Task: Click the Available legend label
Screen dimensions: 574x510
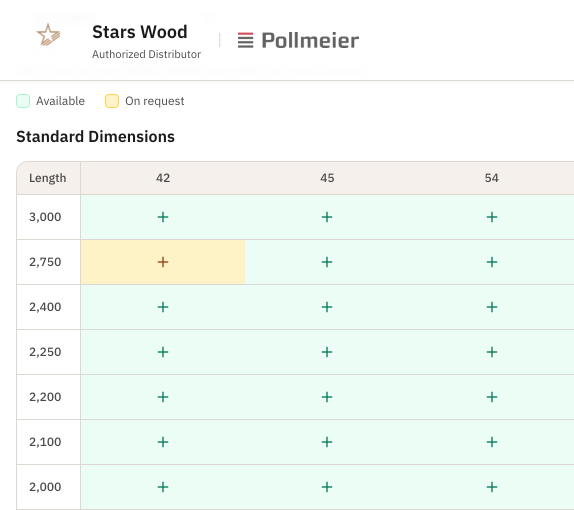Action: coord(60,101)
